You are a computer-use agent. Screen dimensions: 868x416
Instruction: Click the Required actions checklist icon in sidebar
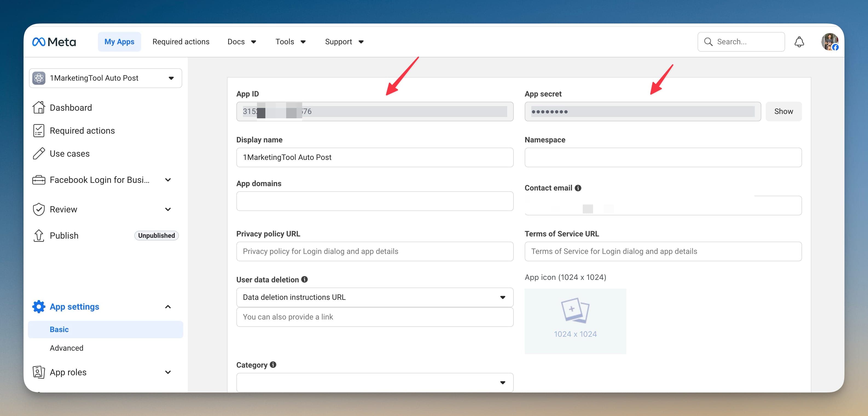(x=39, y=131)
